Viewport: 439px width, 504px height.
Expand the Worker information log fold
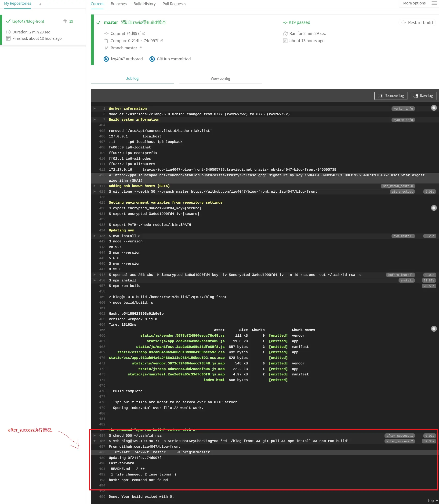[94, 108]
